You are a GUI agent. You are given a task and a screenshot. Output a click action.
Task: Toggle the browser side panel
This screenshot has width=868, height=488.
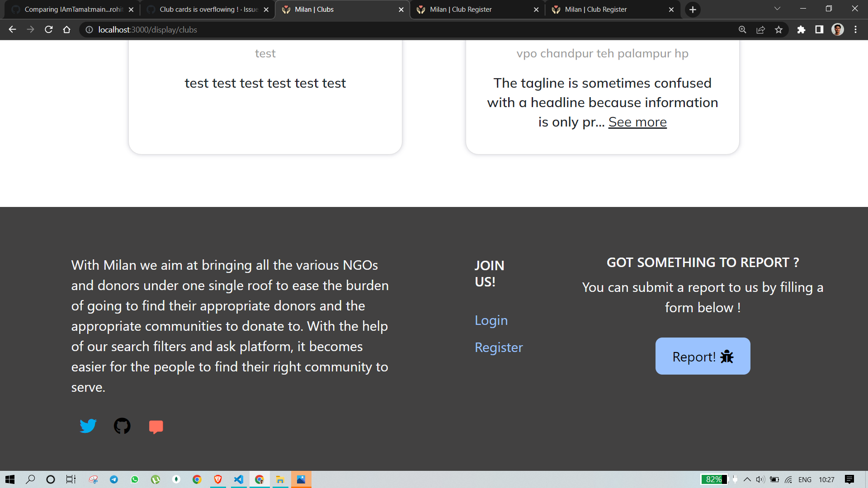(x=819, y=30)
